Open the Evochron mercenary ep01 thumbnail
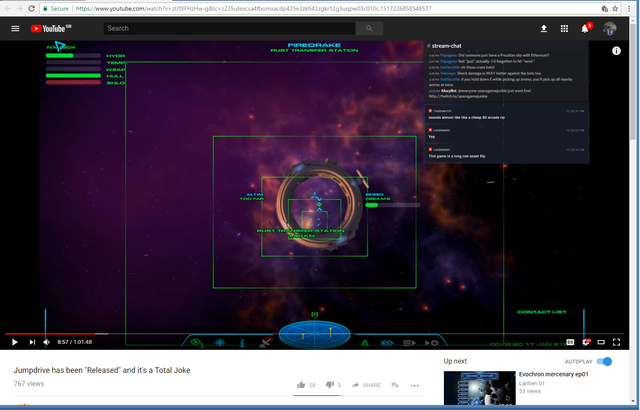 coord(480,388)
